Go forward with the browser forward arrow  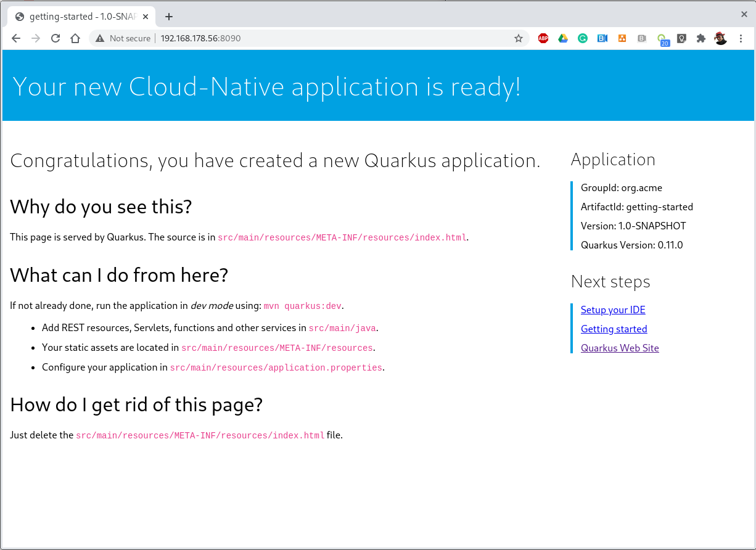click(x=36, y=38)
